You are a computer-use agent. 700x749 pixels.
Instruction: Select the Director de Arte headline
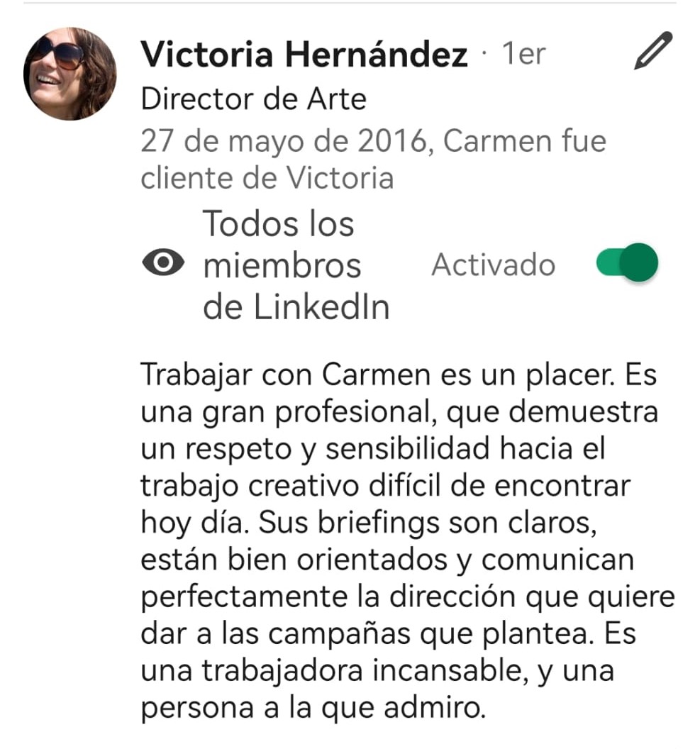click(x=254, y=99)
